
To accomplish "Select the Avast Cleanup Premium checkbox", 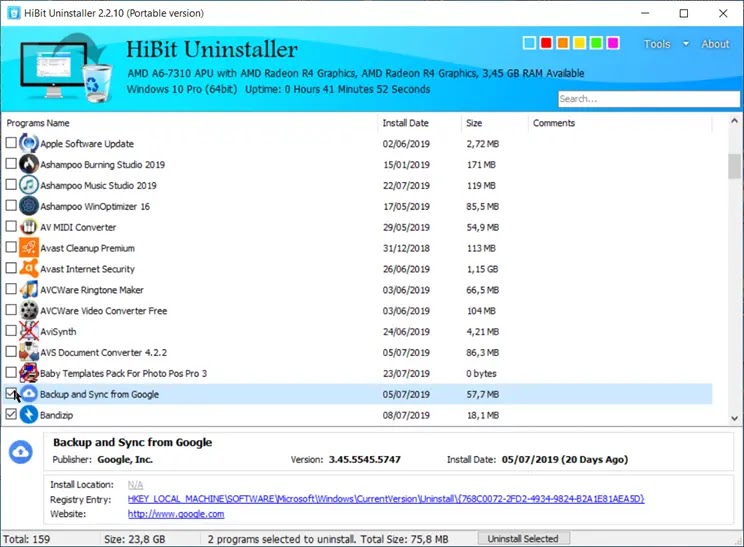I will (11, 247).
